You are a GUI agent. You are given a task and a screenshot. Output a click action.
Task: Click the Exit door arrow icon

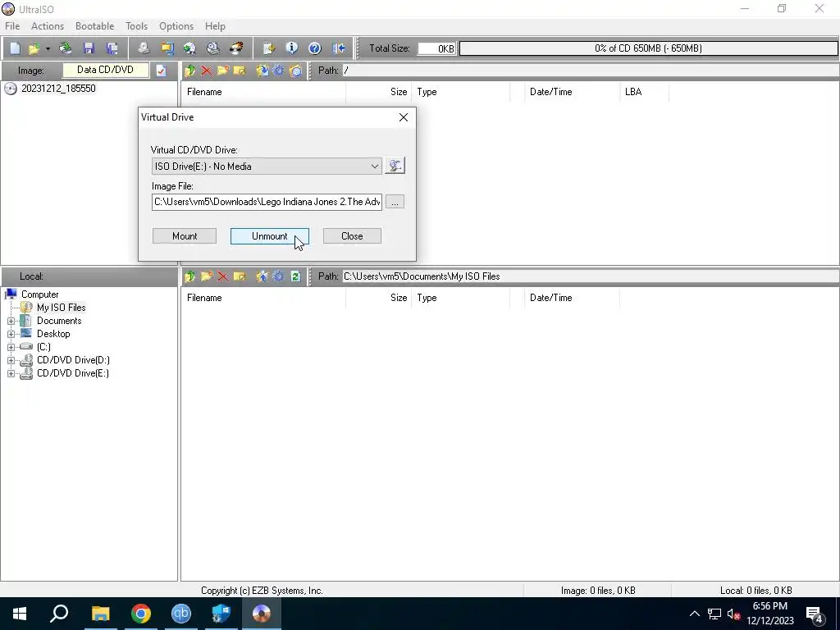coord(339,48)
